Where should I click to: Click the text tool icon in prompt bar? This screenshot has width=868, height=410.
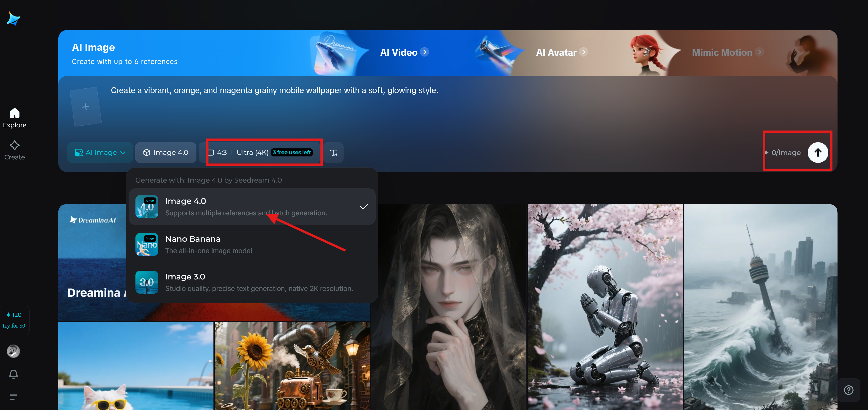click(333, 153)
